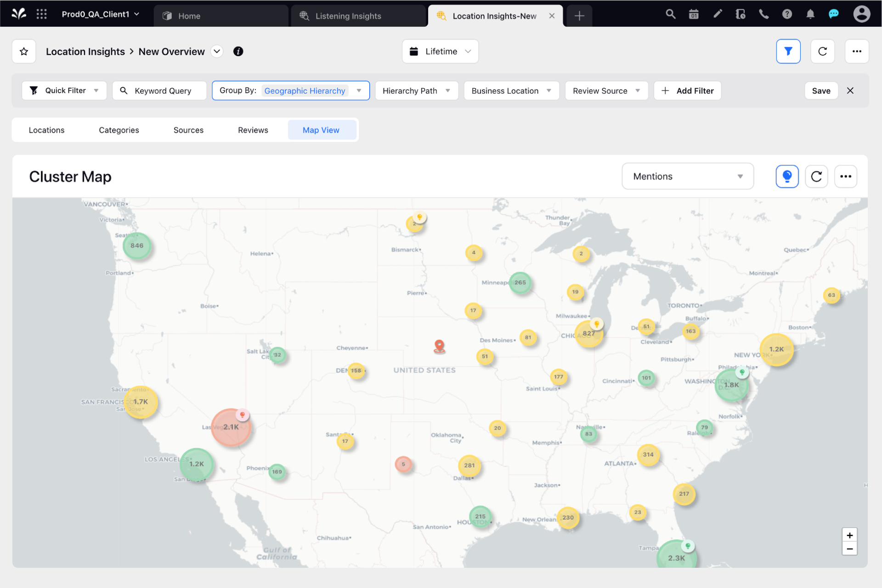Toggle the blue filter funnel button

[x=788, y=51]
